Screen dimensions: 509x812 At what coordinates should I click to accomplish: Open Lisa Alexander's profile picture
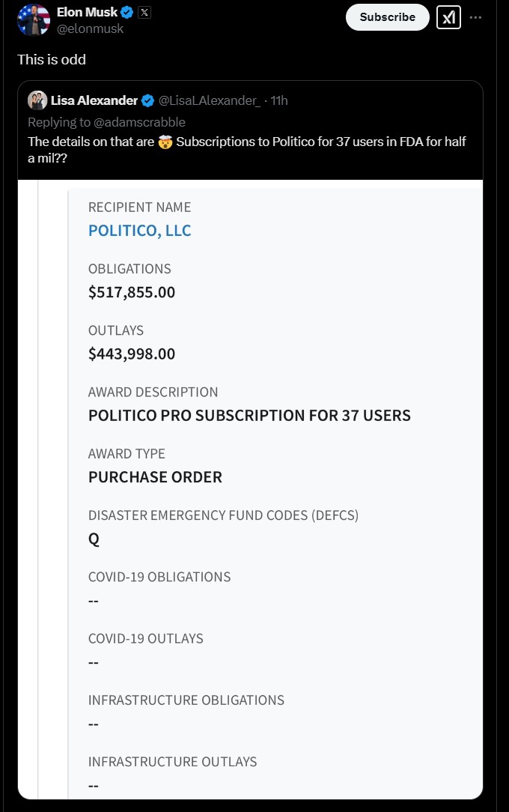pos(37,100)
